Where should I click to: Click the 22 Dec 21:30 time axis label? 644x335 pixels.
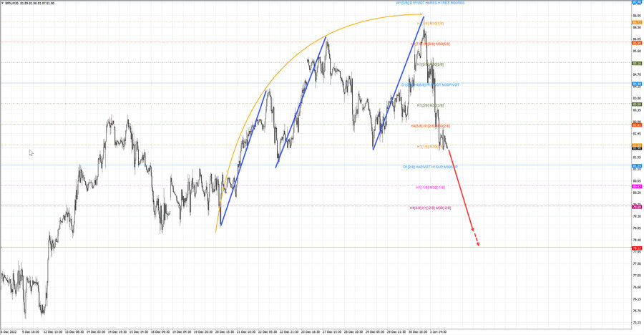[x=289, y=331]
